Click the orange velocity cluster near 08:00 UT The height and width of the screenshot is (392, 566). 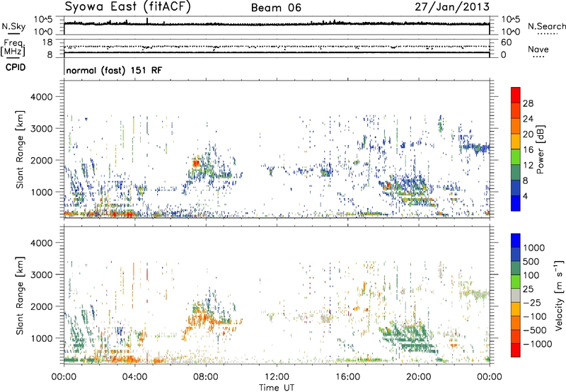tap(202, 319)
